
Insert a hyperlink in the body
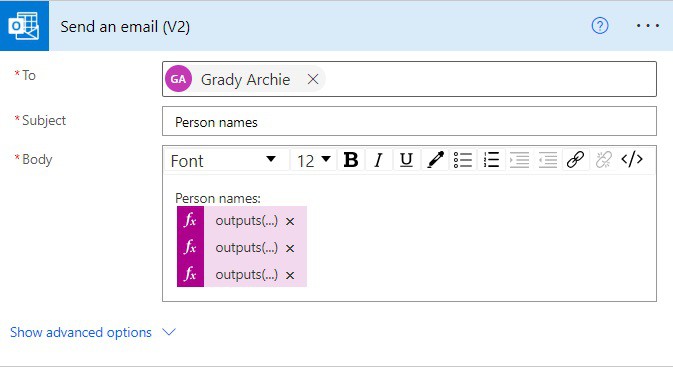pyautogui.click(x=575, y=160)
